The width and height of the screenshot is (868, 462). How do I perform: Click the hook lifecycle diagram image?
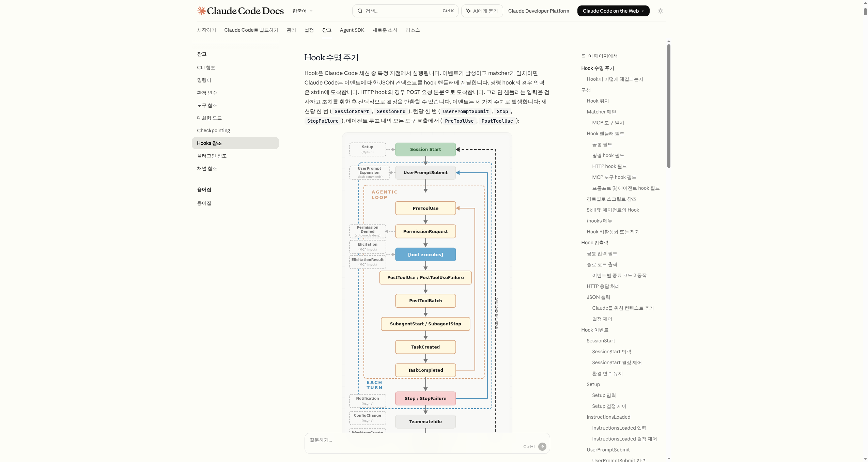click(427, 283)
